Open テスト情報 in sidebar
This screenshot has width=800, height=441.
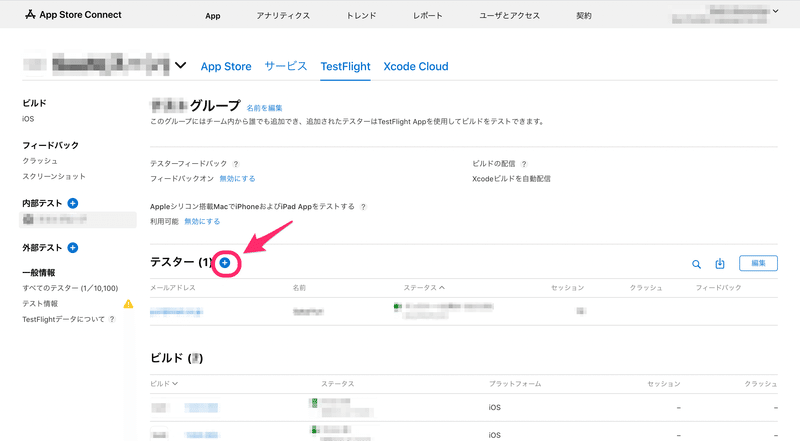tap(40, 304)
